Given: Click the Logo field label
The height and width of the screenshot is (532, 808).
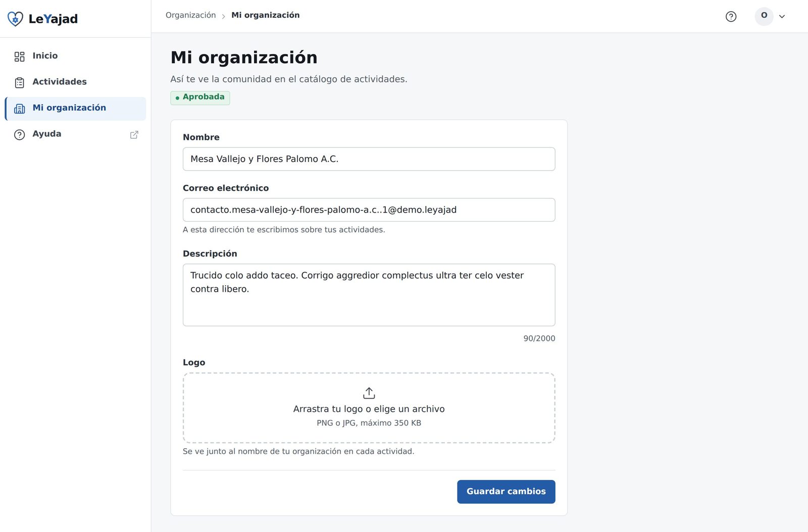Looking at the screenshot, I should click(x=194, y=362).
